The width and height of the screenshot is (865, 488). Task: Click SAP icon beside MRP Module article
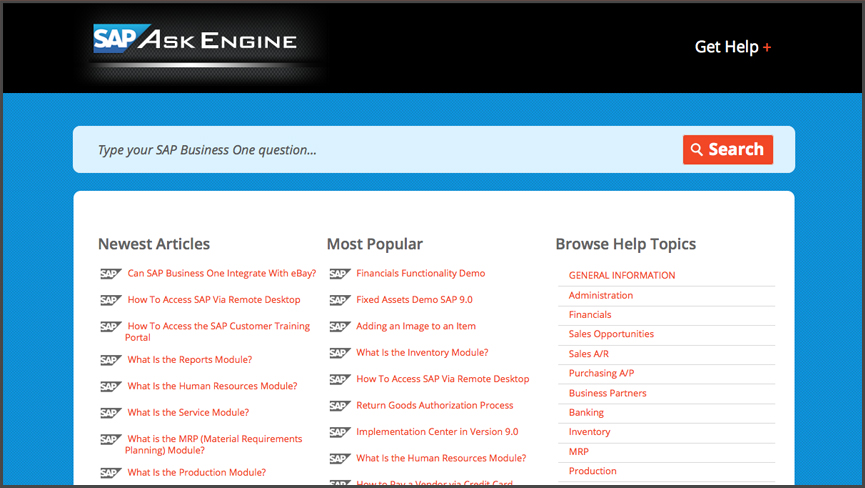click(110, 440)
